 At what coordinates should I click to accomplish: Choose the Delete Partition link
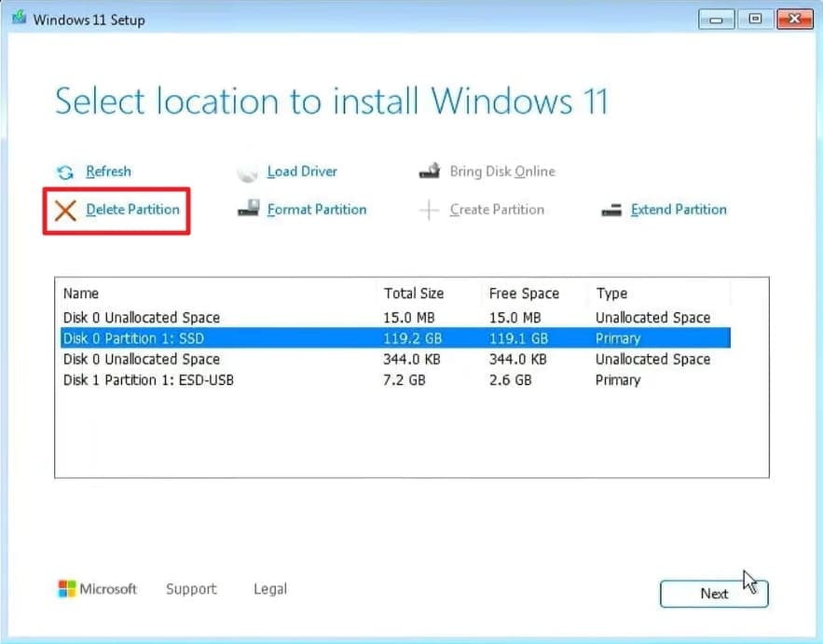pyautogui.click(x=132, y=210)
